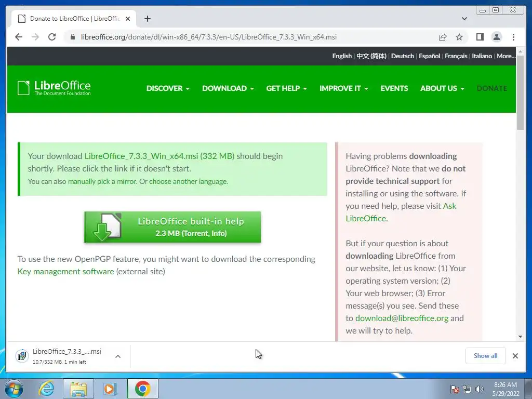
Task: View site information via padlock icon
Action: click(72, 37)
